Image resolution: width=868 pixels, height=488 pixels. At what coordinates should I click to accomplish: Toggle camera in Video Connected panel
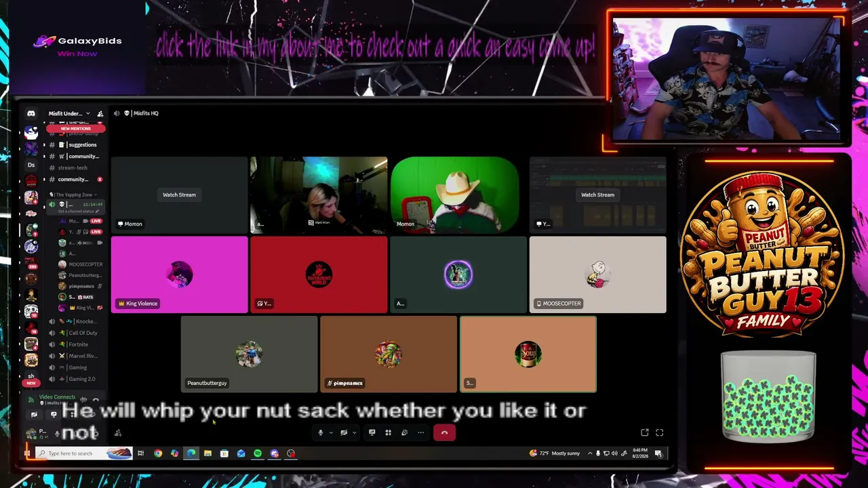34,414
